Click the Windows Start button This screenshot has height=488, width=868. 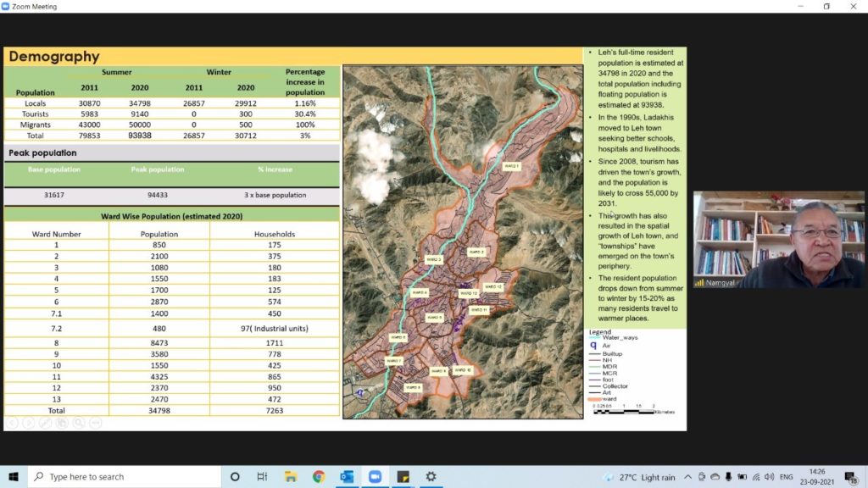pos(14,477)
